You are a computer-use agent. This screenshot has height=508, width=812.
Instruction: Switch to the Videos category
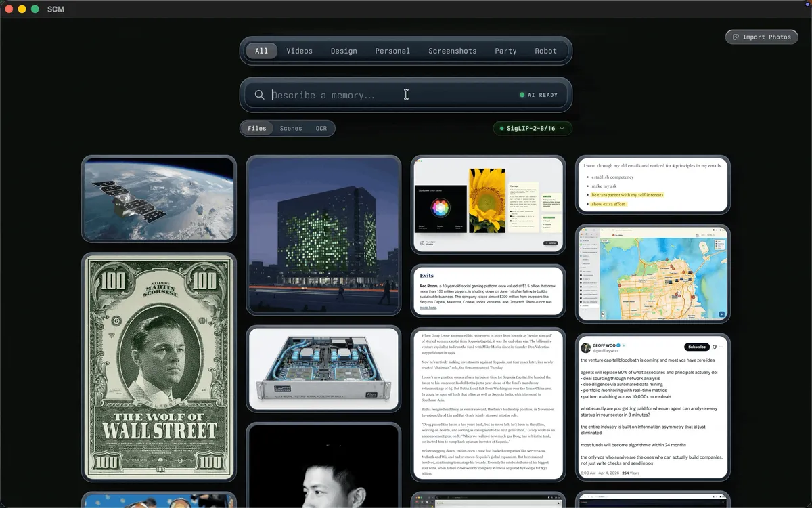click(x=299, y=51)
